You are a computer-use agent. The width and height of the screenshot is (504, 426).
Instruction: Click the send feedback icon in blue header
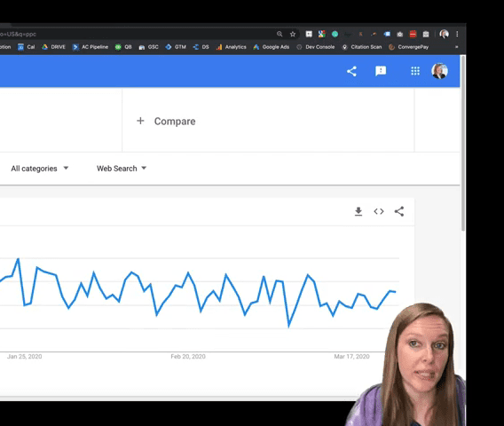click(381, 71)
